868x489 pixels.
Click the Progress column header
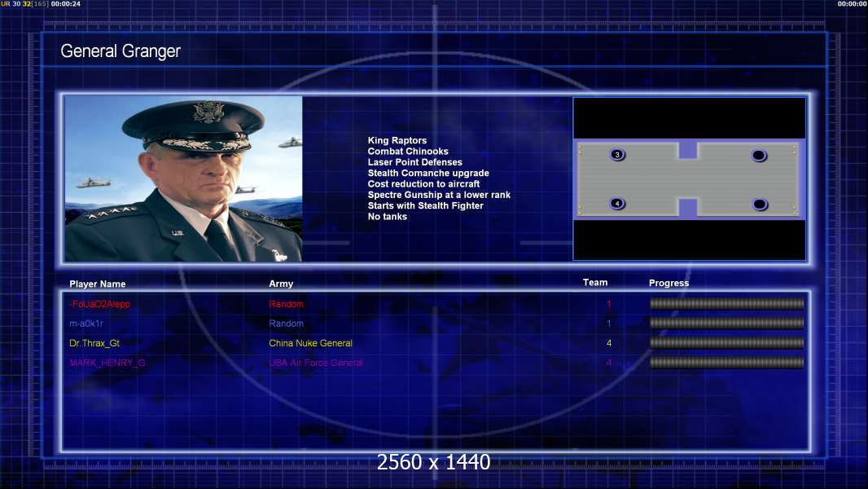click(x=669, y=283)
